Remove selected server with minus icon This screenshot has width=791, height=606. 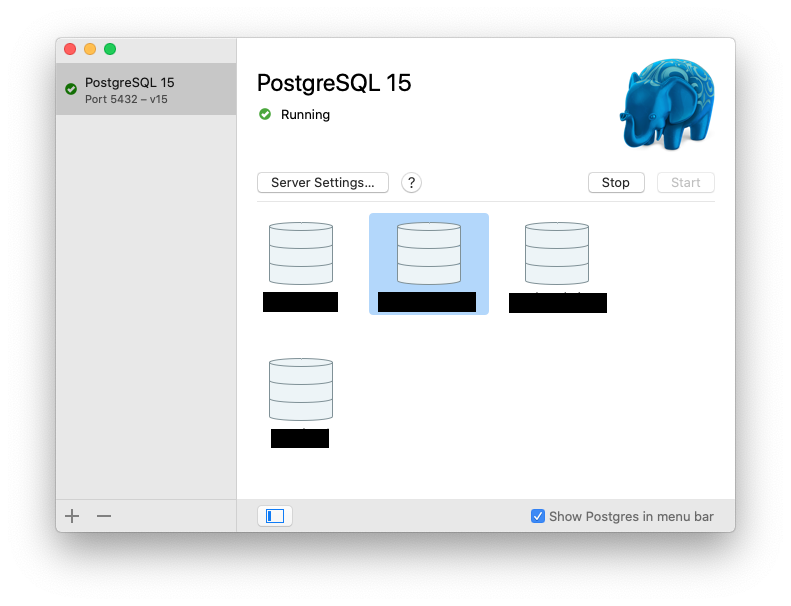click(x=104, y=516)
